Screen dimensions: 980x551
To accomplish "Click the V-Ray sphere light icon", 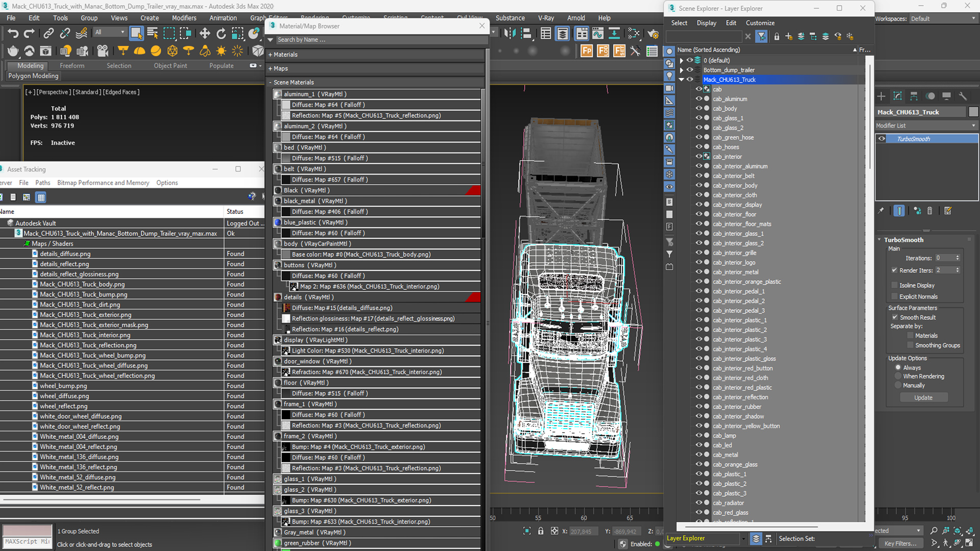I will tap(156, 51).
